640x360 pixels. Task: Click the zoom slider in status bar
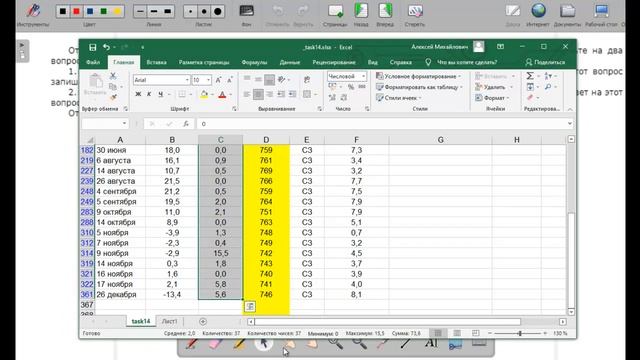click(x=520, y=333)
